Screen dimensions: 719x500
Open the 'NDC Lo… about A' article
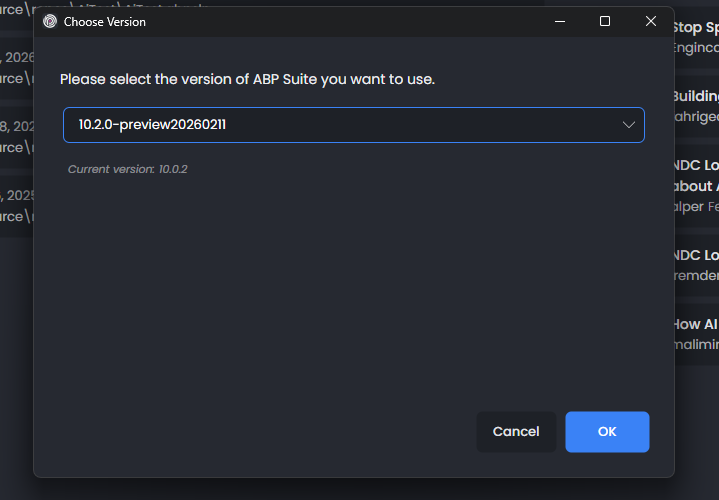pos(696,176)
